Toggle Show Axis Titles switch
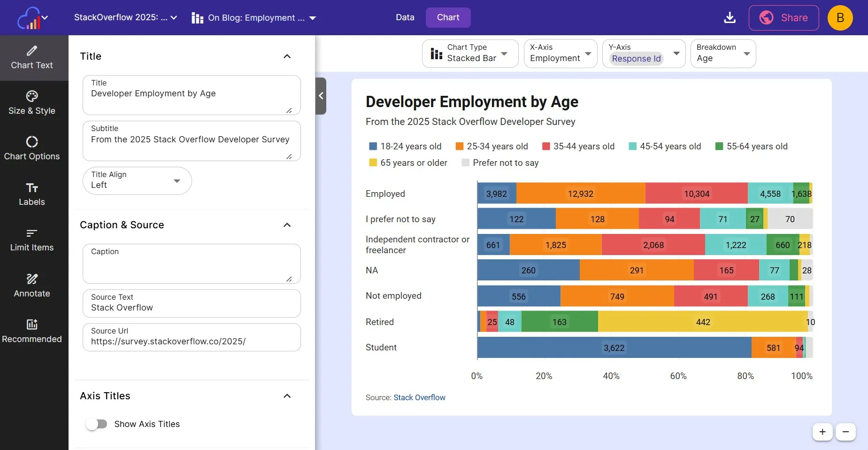This screenshot has width=868, height=450. (97, 424)
